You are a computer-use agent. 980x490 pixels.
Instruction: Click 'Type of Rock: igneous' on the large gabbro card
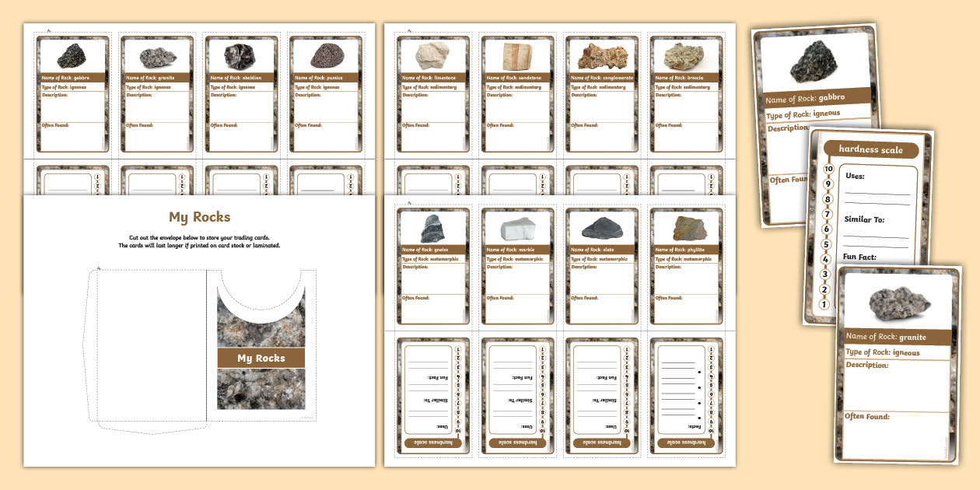(x=803, y=115)
